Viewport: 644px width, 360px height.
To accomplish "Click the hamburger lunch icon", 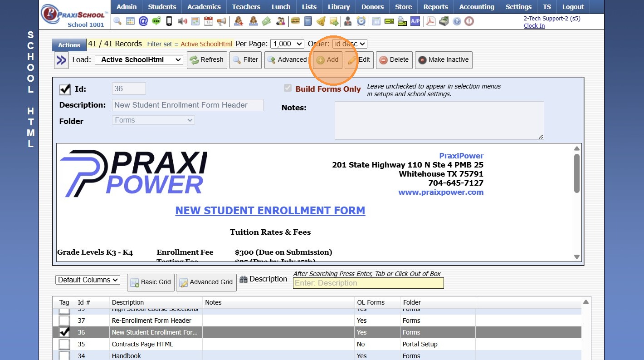I will pyautogui.click(x=295, y=21).
